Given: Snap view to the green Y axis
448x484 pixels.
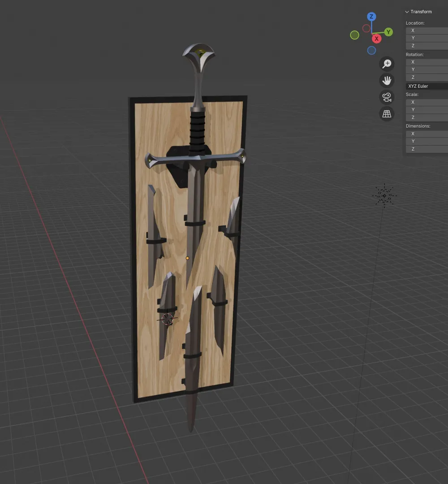Looking at the screenshot, I should [388, 32].
